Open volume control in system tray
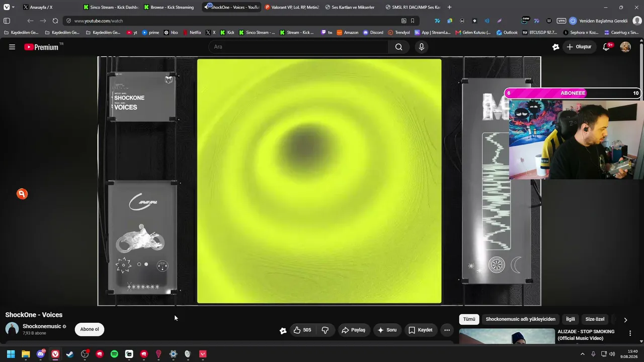Image resolution: width=644 pixels, height=362 pixels. pos(612,354)
